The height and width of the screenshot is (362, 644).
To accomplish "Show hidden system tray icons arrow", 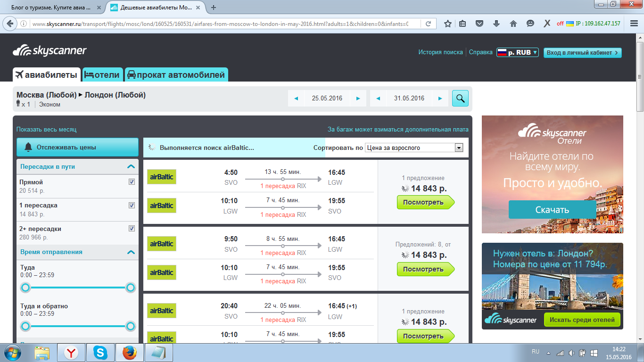I will click(548, 353).
